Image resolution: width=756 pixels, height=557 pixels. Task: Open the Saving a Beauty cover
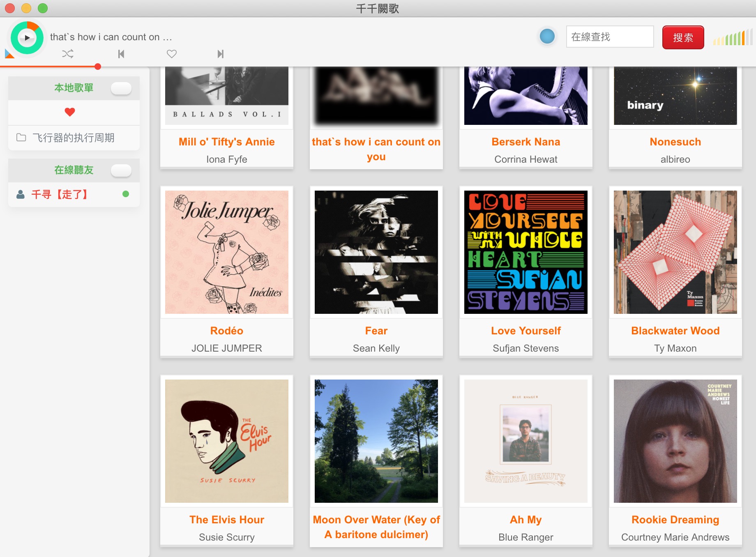526,441
